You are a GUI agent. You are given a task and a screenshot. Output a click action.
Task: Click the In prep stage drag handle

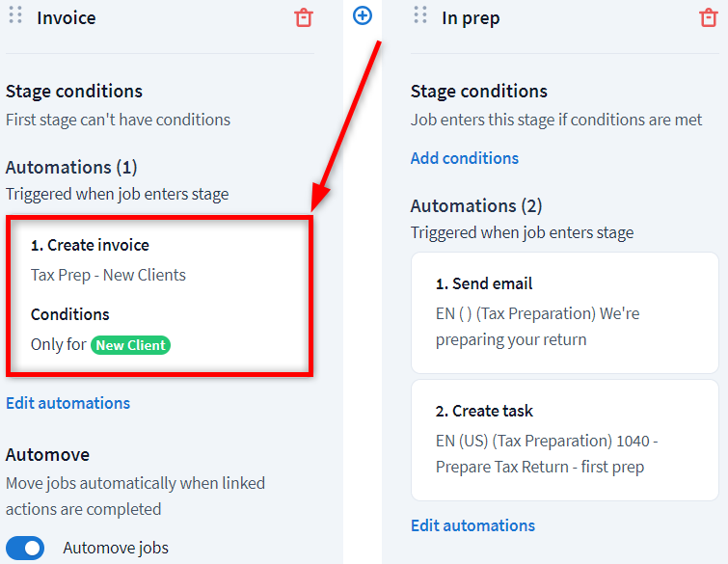tap(419, 16)
